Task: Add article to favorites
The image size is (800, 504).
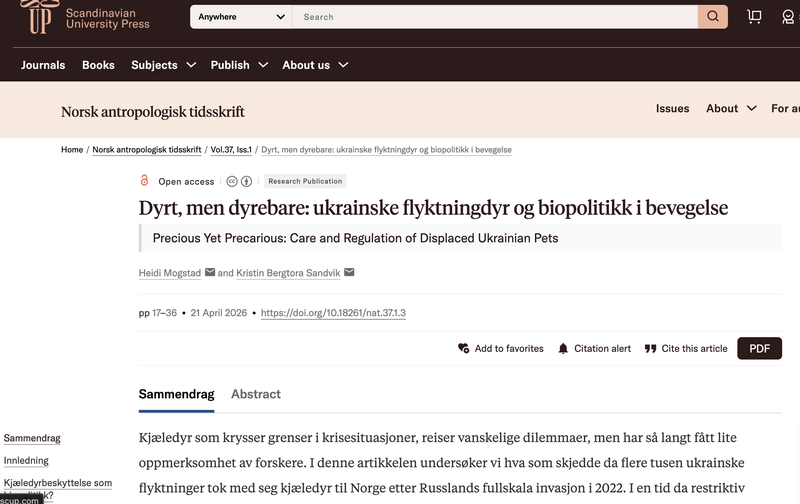Action: pos(500,349)
